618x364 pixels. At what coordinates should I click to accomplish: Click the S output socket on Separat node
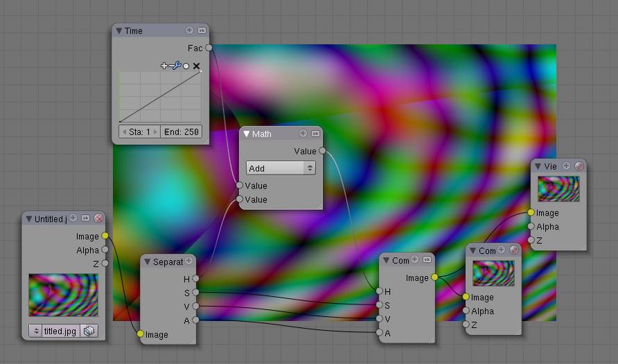click(196, 293)
